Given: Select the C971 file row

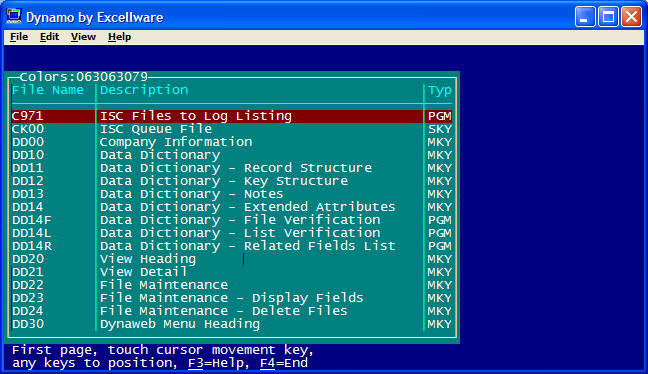Looking at the screenshot, I should (231, 116).
